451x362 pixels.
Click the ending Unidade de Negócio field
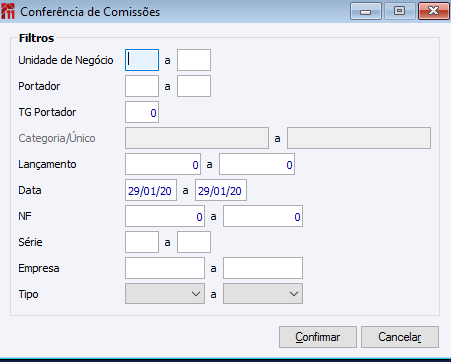click(x=194, y=60)
